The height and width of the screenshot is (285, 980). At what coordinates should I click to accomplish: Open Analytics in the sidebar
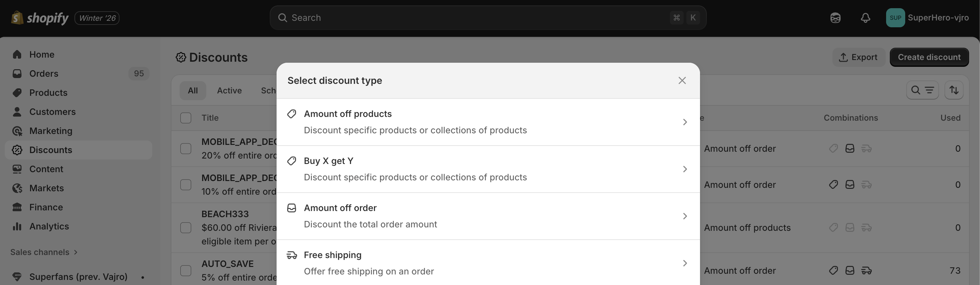[49, 226]
